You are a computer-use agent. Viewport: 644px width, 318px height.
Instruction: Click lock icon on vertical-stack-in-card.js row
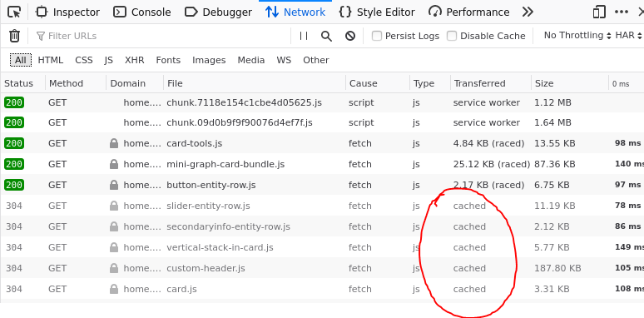pyautogui.click(x=114, y=247)
